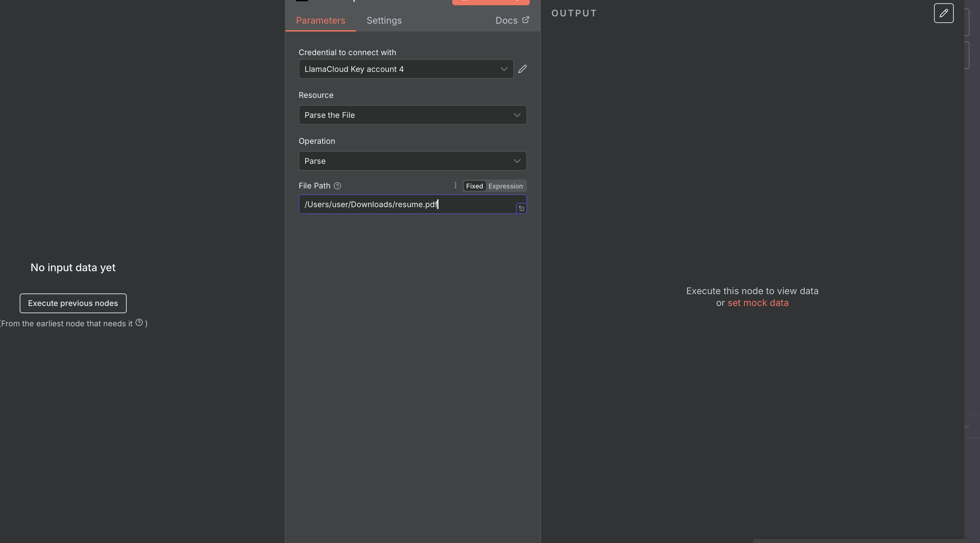Viewport: 980px width, 543px height.
Task: Switch to the Settings tab
Action: pos(384,21)
